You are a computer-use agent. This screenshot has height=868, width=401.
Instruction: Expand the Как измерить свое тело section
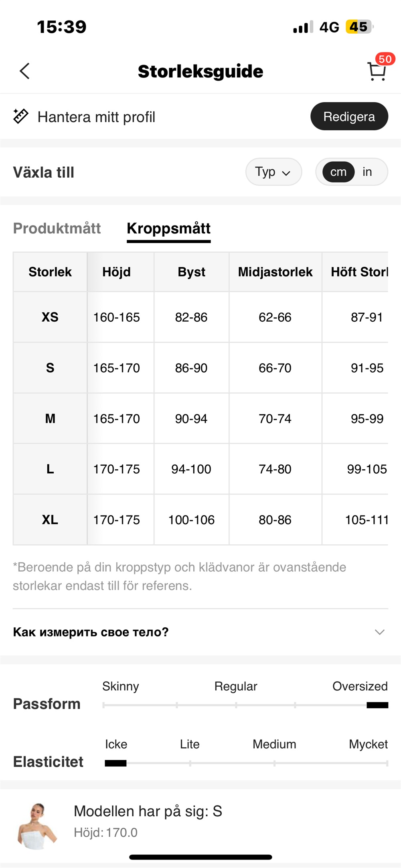pos(91,632)
